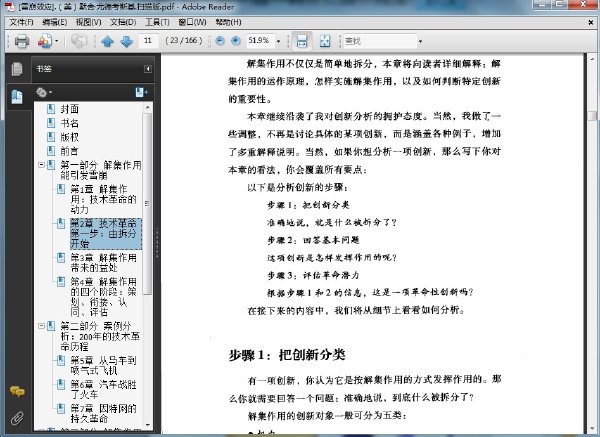This screenshot has width=600, height=437.
Task: Click the find search box
Action: point(380,41)
